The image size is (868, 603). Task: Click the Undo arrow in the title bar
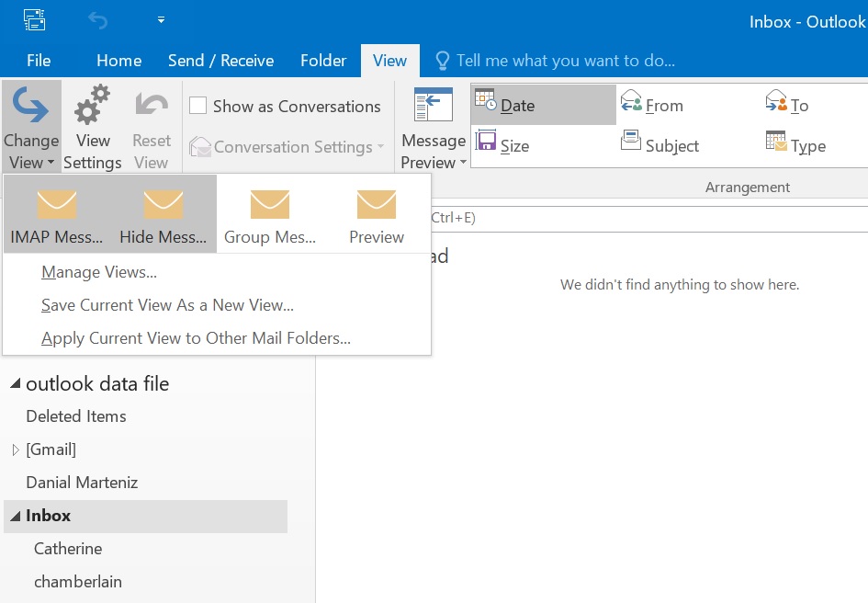click(x=98, y=20)
